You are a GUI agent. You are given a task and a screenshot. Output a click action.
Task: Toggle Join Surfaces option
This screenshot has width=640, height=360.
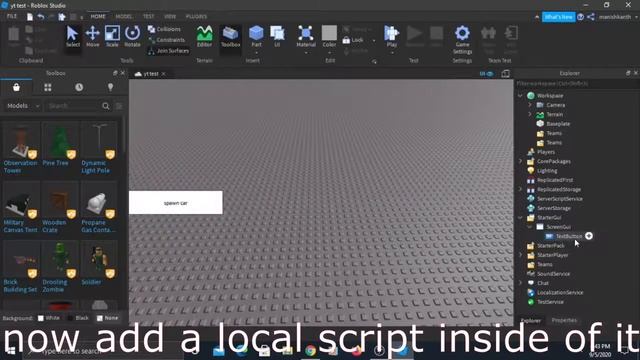point(168,51)
